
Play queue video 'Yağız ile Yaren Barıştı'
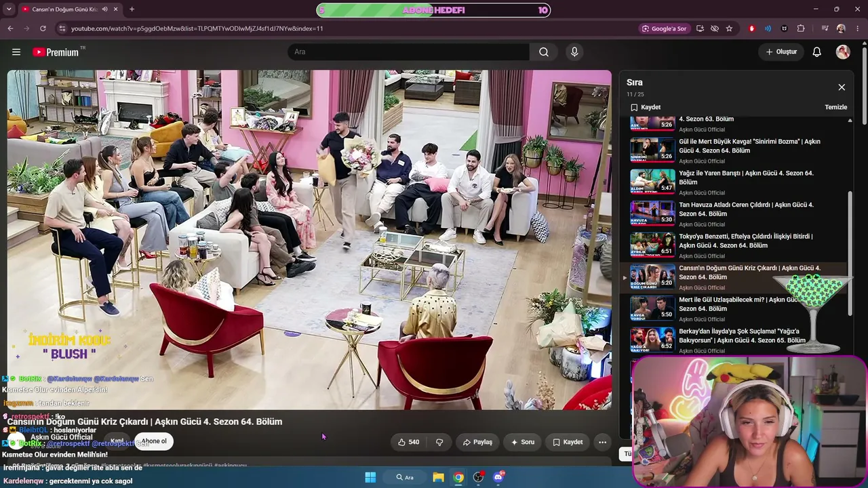(x=739, y=182)
